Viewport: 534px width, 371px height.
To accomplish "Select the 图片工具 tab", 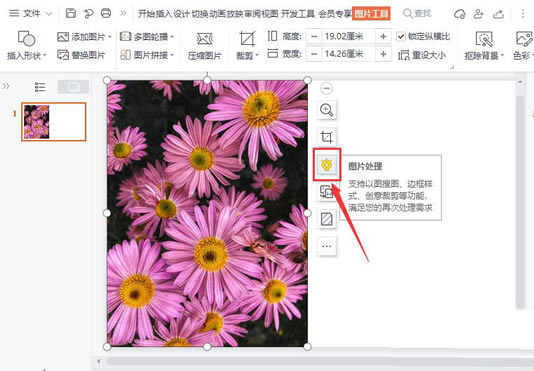I will (371, 14).
